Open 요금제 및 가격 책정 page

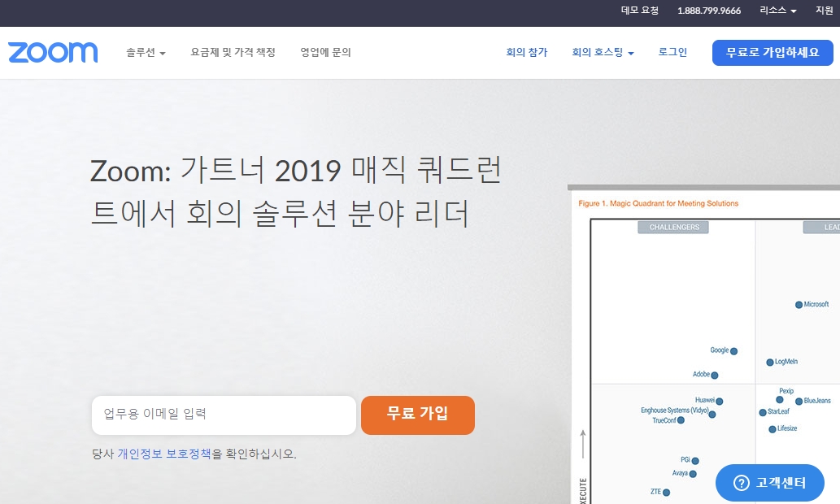233,53
